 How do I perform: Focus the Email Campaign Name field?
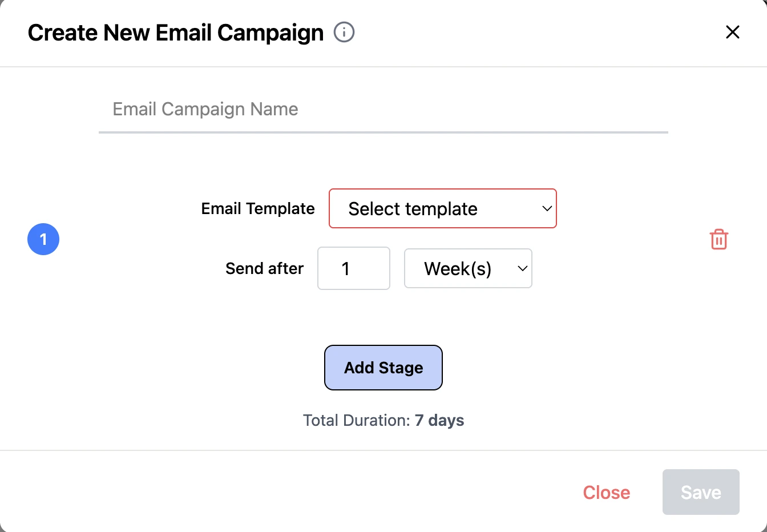pyautogui.click(x=383, y=109)
